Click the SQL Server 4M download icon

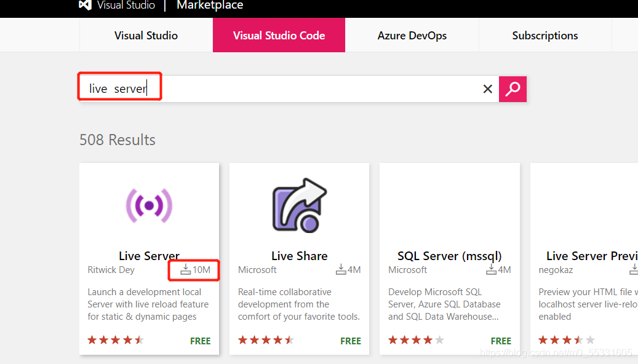coord(491,269)
